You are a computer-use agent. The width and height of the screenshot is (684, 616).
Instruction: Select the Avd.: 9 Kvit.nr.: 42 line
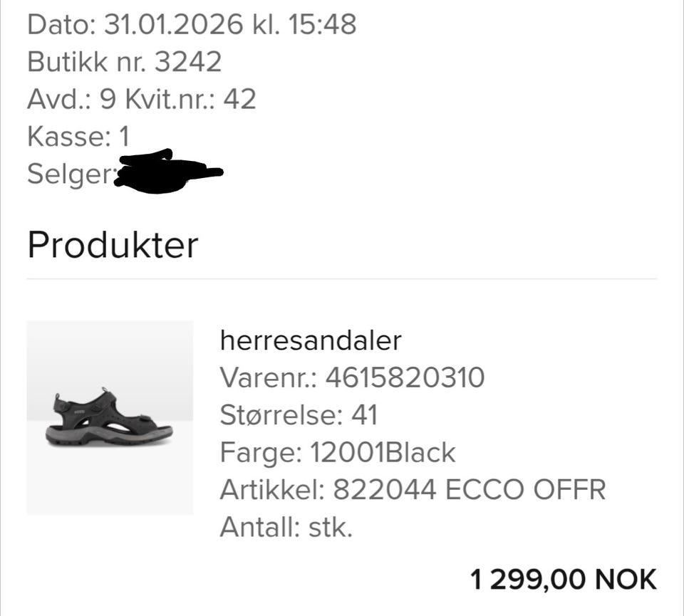click(x=141, y=99)
